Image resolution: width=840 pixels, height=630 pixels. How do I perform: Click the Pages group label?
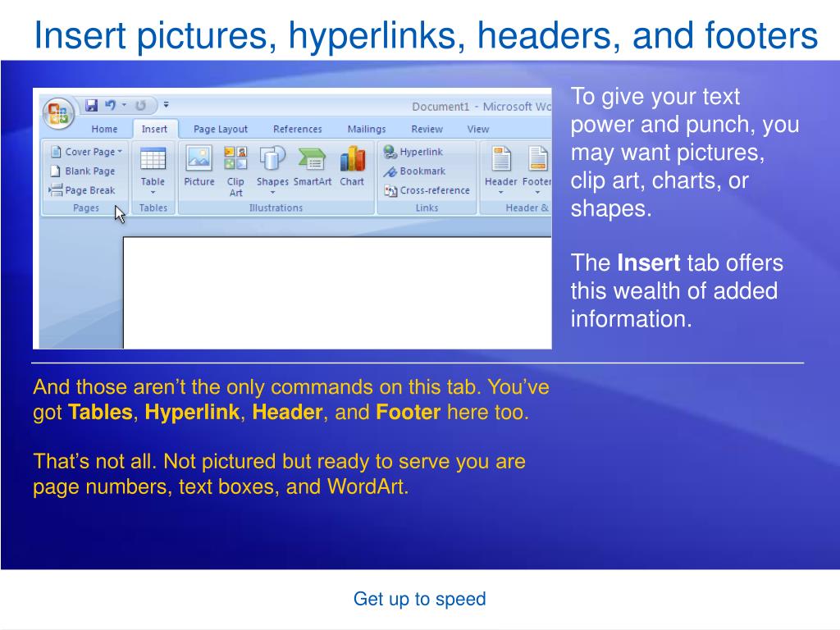click(x=85, y=208)
